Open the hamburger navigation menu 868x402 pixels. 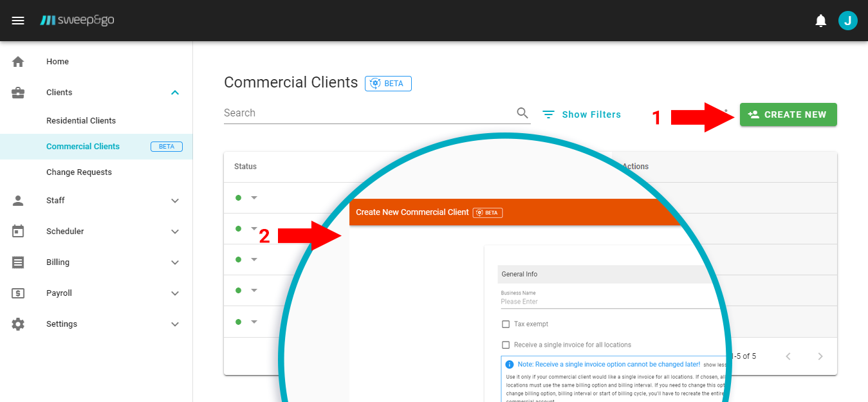(18, 21)
